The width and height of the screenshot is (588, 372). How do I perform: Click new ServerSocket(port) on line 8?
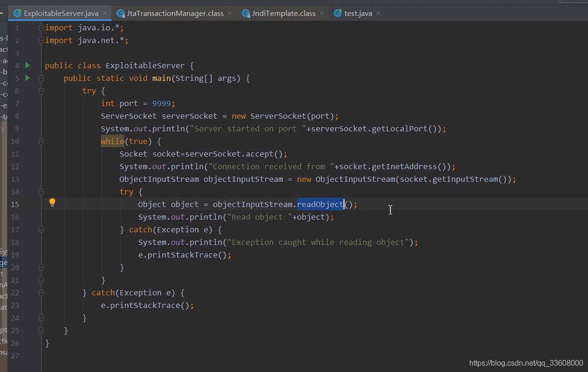(283, 116)
